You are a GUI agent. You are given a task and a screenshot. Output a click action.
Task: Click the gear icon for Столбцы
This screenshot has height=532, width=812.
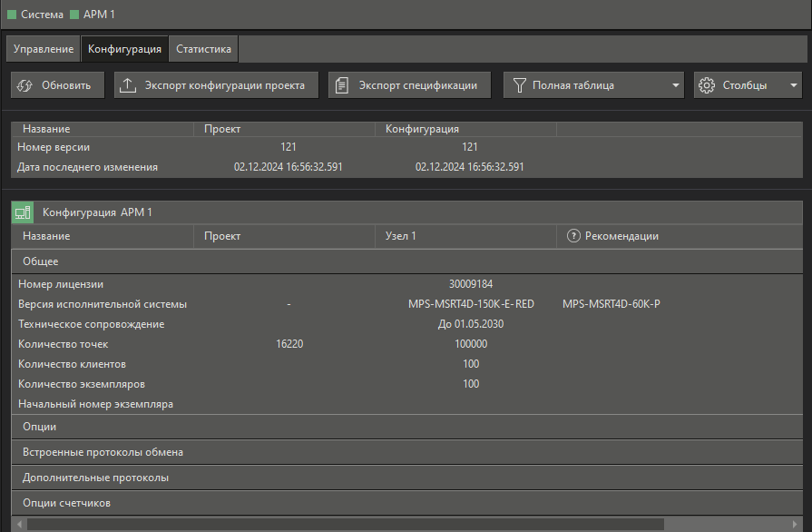point(707,85)
